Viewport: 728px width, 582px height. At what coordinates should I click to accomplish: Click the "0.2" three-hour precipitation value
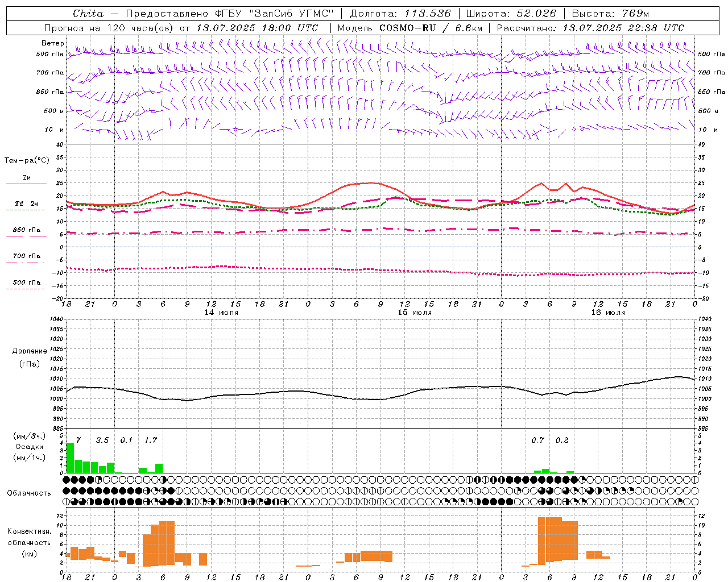[562, 440]
